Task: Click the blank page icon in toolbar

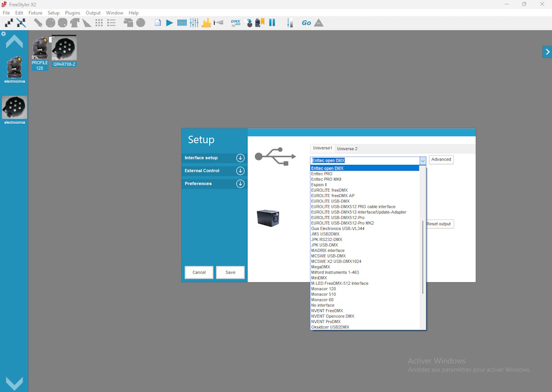Action: 158,23
